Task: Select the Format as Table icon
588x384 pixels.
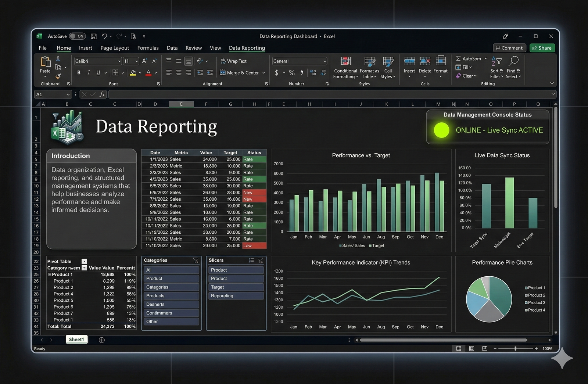Action: (x=369, y=68)
